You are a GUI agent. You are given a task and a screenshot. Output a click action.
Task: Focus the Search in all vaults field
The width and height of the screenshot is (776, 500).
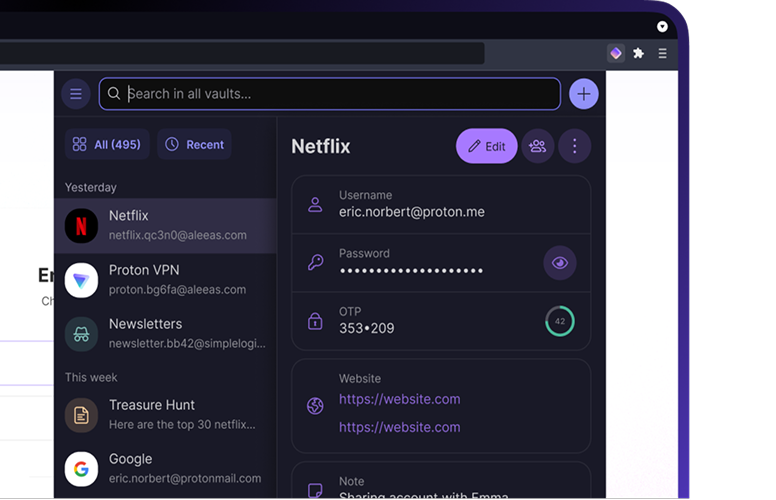click(x=330, y=94)
